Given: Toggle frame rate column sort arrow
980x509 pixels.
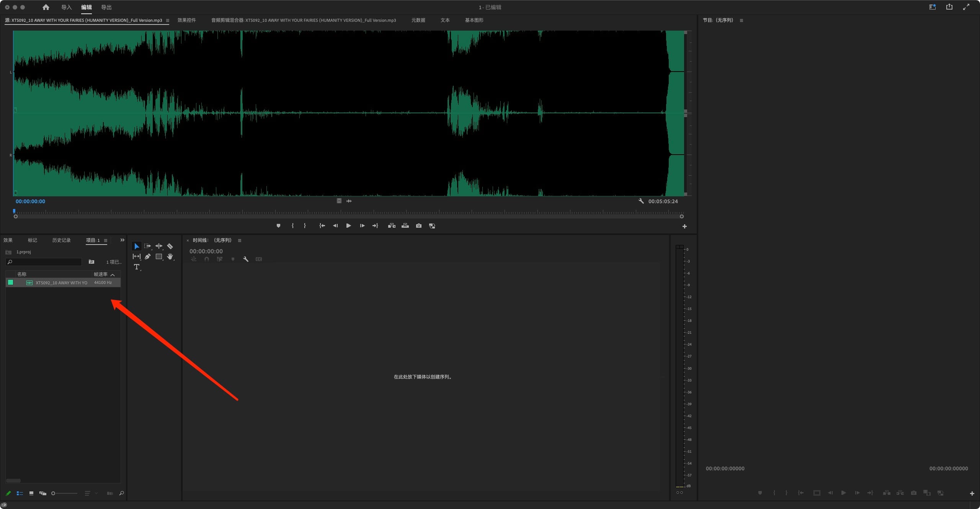Looking at the screenshot, I should point(113,274).
